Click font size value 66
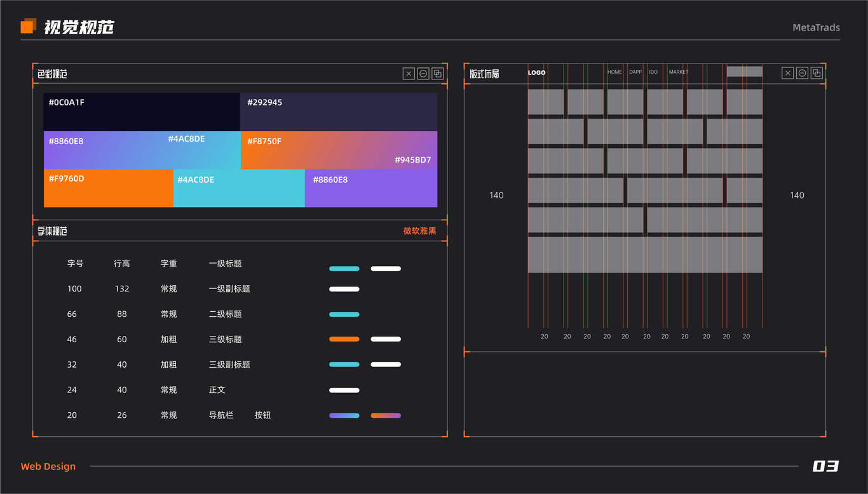868x494 pixels. pos(72,314)
